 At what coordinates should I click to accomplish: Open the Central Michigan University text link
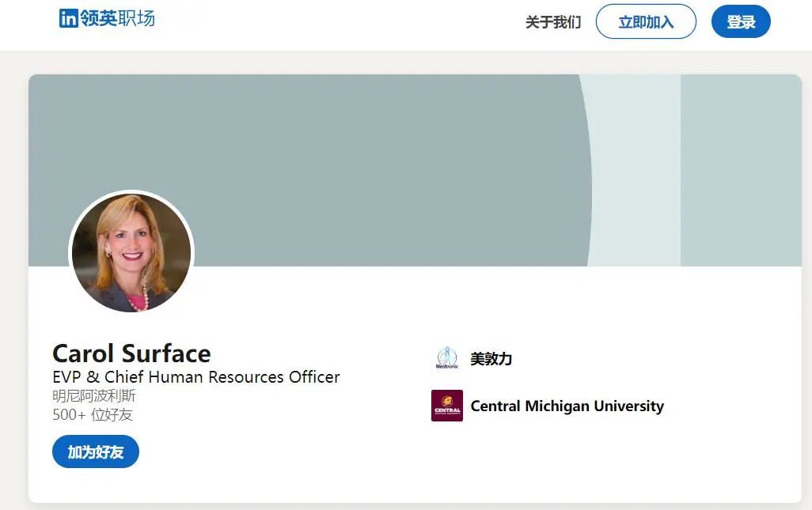pyautogui.click(x=567, y=406)
